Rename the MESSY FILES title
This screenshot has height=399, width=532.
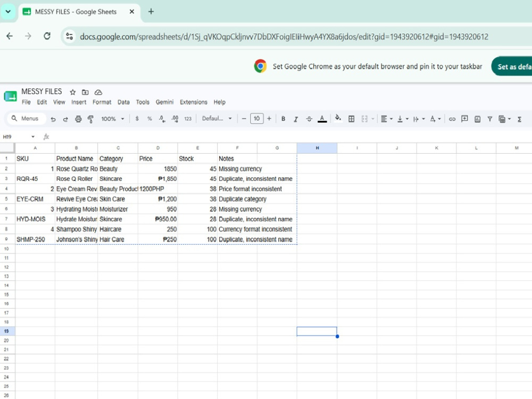41,92
